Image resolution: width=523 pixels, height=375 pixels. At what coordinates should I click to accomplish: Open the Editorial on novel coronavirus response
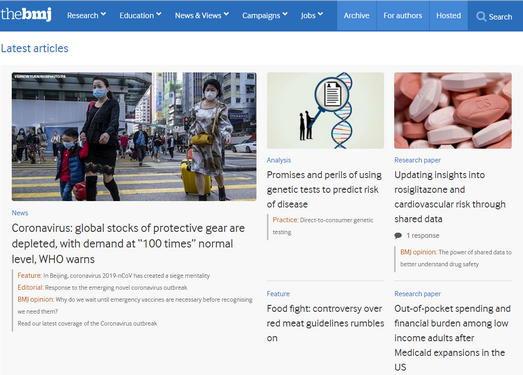pyautogui.click(x=102, y=288)
